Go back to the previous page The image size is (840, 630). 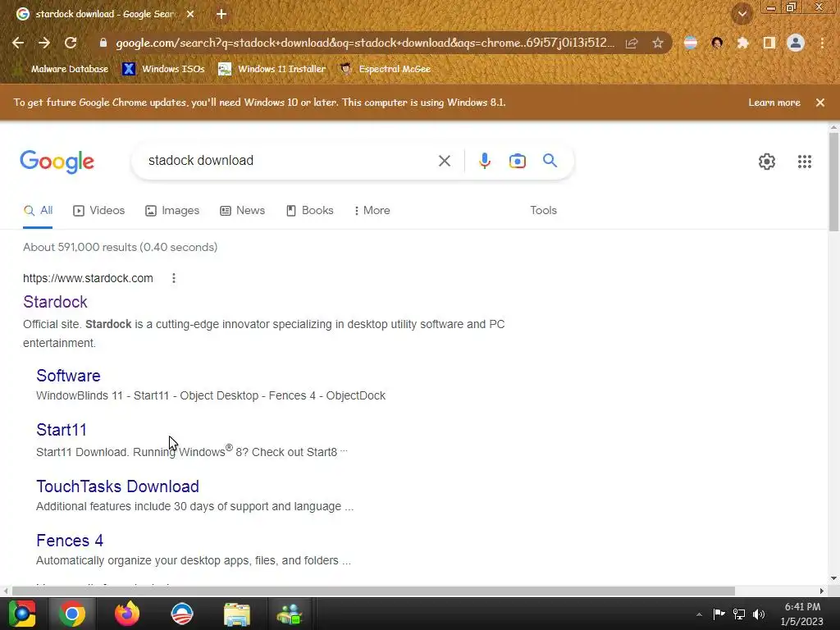pos(18,43)
